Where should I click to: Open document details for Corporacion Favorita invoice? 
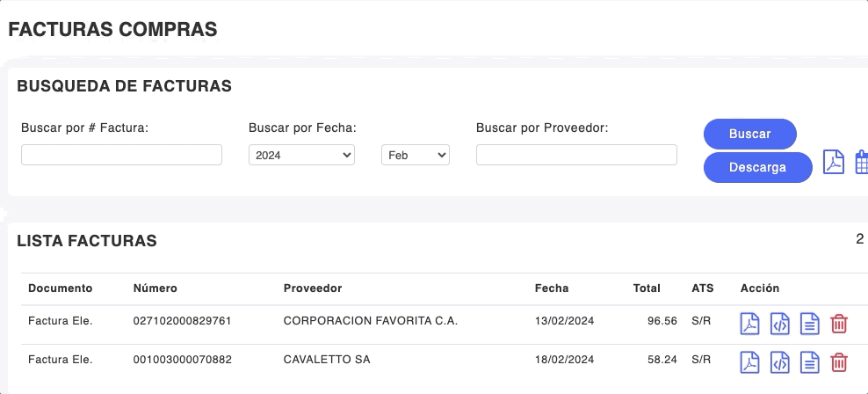tap(809, 324)
